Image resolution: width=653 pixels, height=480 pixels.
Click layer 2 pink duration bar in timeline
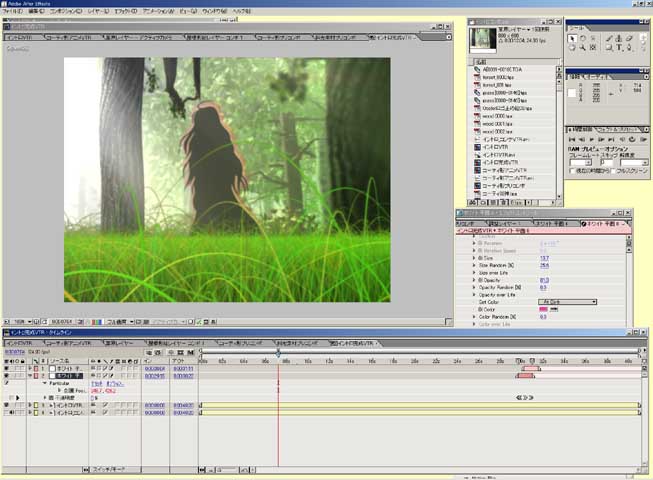(525, 376)
